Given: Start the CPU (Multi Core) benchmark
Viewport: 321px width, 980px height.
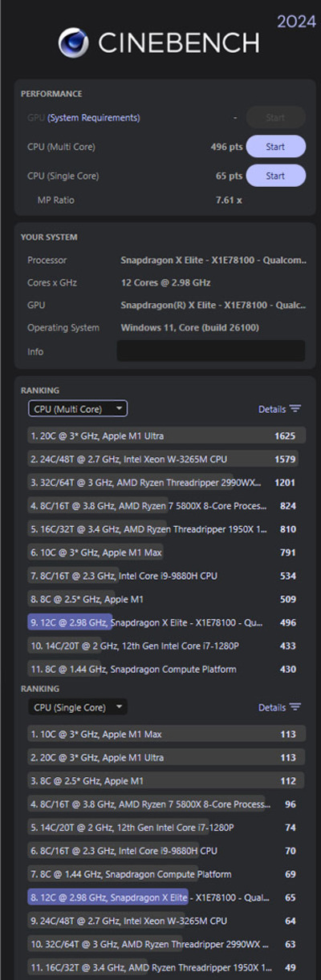Looking at the screenshot, I should click(275, 147).
